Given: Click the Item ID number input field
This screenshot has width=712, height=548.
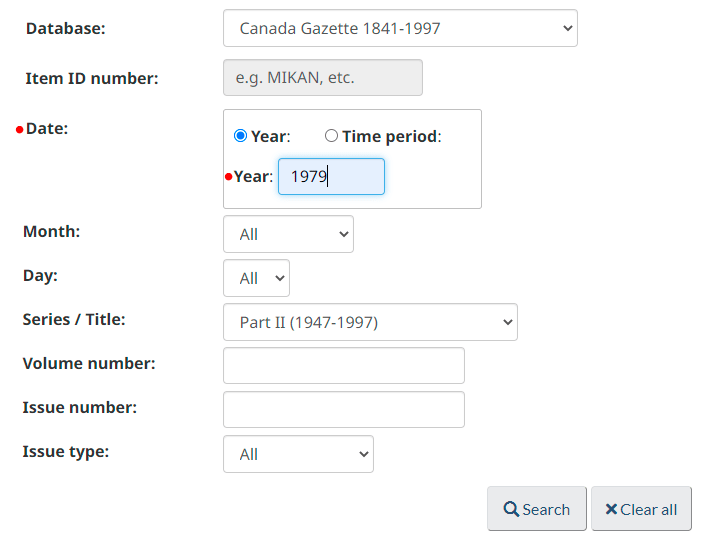Looking at the screenshot, I should pyautogui.click(x=322, y=78).
